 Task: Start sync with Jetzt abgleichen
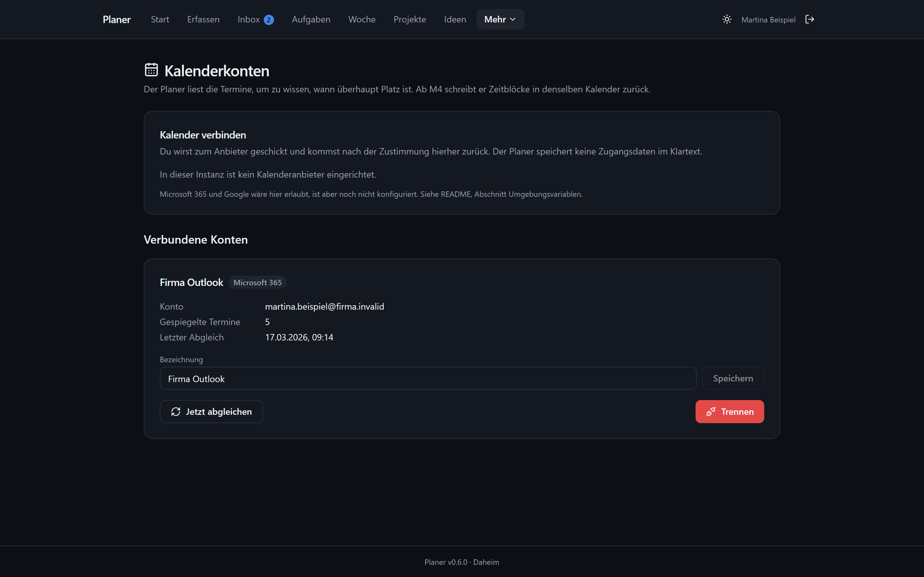(211, 411)
